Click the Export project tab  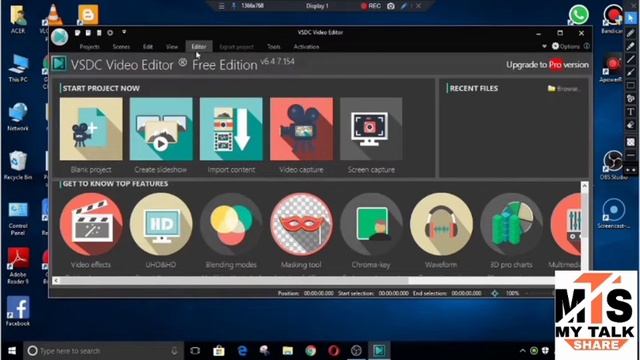237,47
